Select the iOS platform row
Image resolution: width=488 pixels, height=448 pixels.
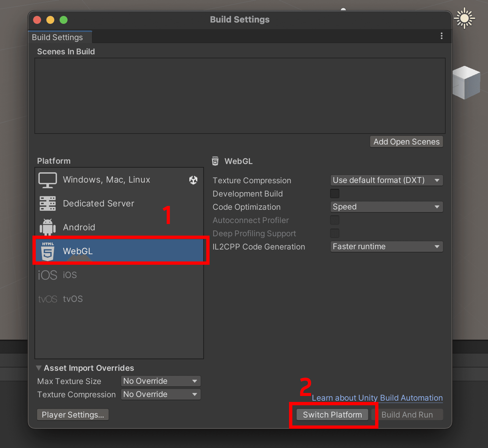(119, 275)
